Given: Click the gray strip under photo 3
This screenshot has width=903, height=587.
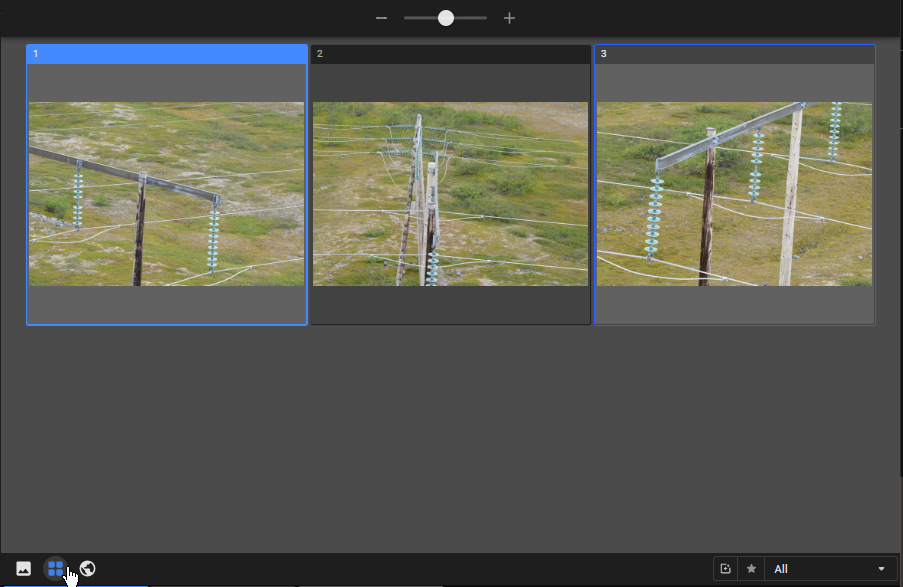Looking at the screenshot, I should click(734, 305).
